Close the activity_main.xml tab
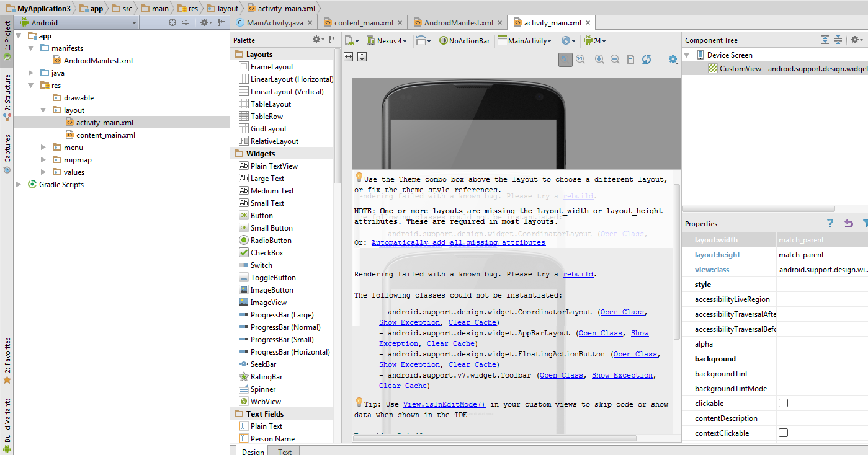 [x=588, y=22]
